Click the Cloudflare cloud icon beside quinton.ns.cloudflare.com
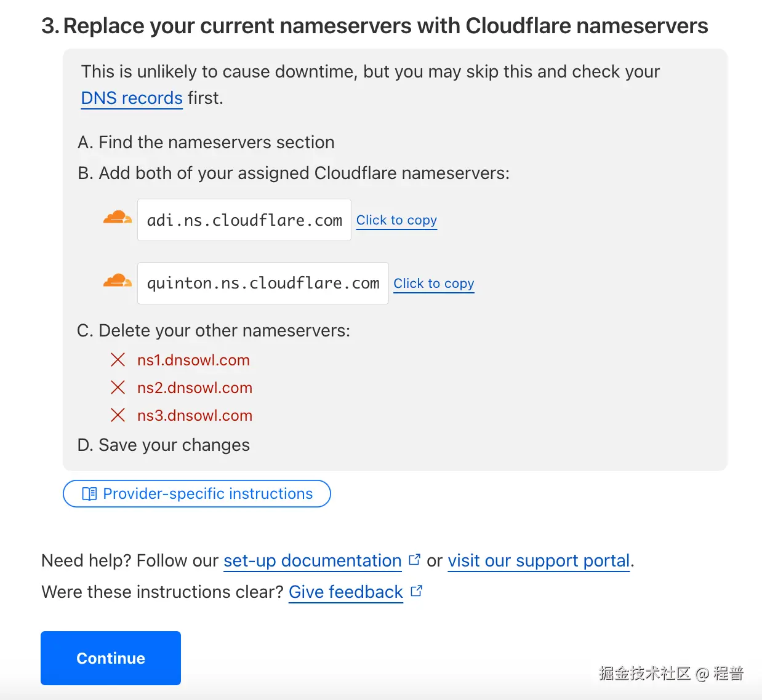 (117, 282)
